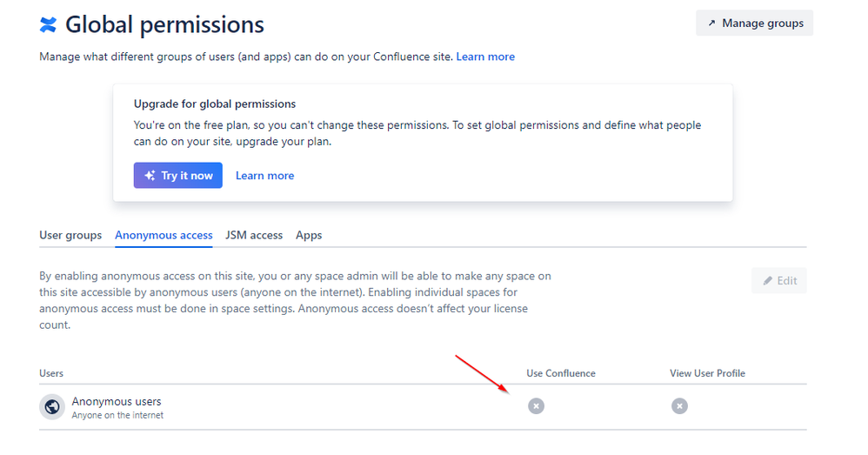Screen dimensions: 868x455
Task: Click the anonymous access description paragraph
Action: (295, 300)
